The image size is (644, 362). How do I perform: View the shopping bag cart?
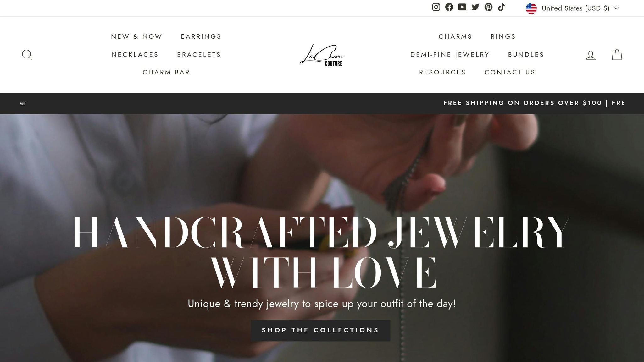pos(617,54)
